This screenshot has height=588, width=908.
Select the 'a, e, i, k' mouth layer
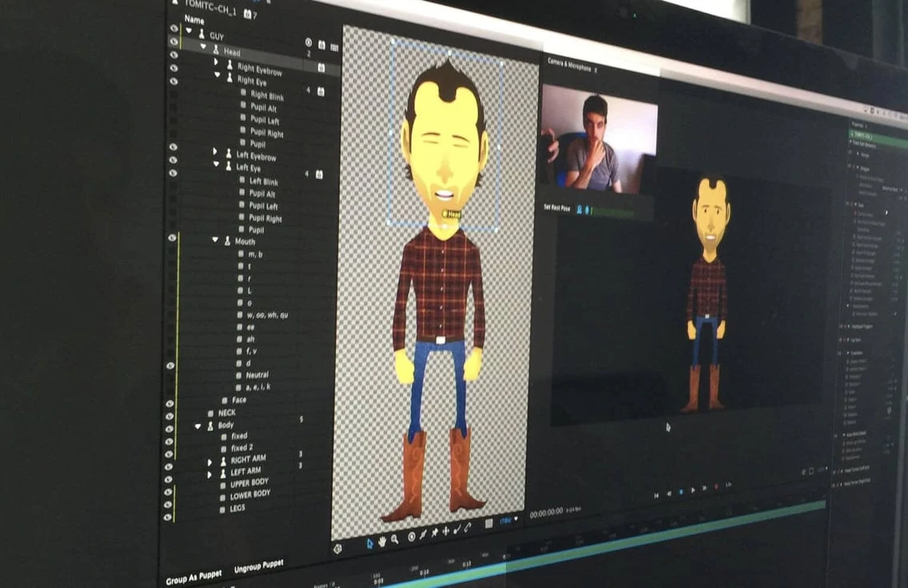[258, 387]
